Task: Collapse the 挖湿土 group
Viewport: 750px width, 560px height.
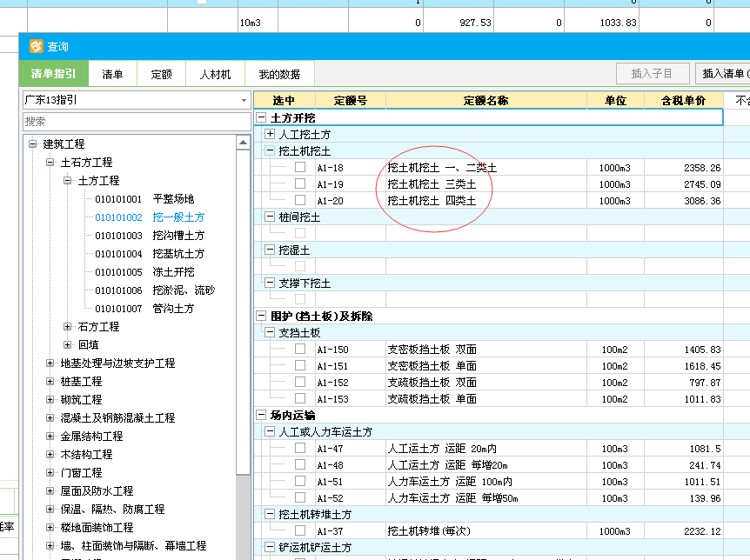Action: point(270,250)
